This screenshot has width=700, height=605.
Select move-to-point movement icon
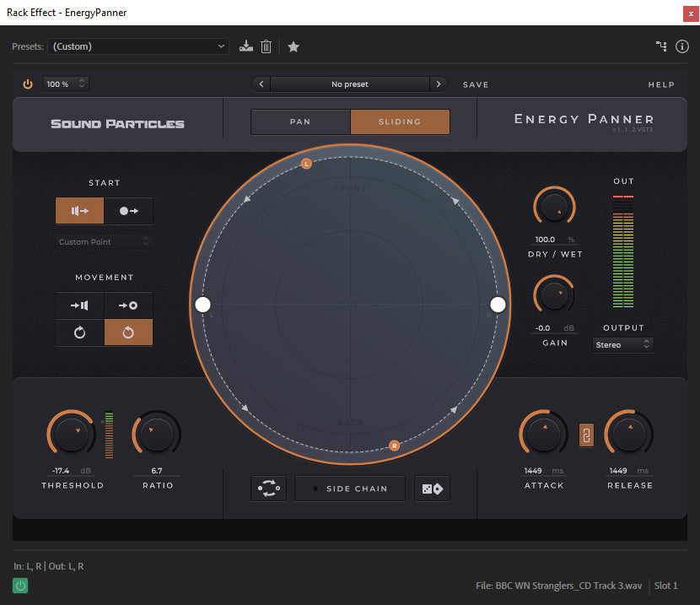tap(128, 305)
